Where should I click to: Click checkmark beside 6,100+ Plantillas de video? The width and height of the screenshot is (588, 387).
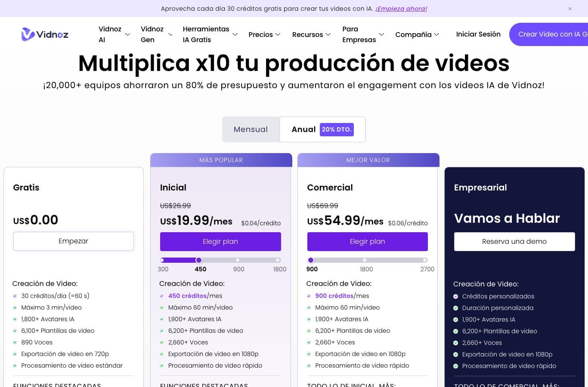pyautogui.click(x=15, y=331)
